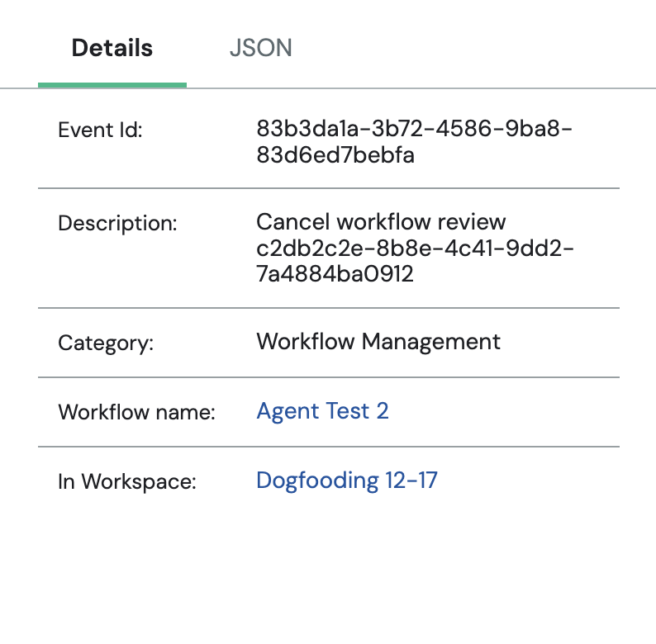Click the Workflow name field label
Image resolution: width=656 pixels, height=644 pixels.
136,412
